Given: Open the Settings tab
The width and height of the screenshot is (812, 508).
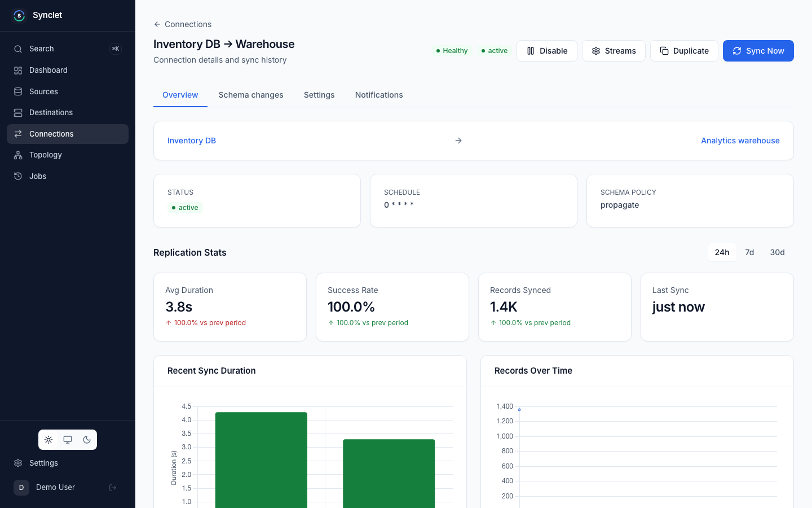Looking at the screenshot, I should 319,95.
